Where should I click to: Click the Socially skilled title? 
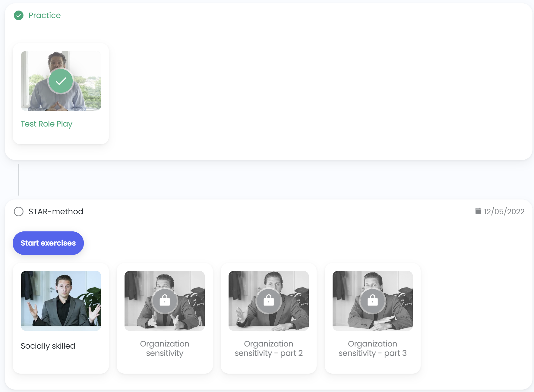tap(48, 346)
